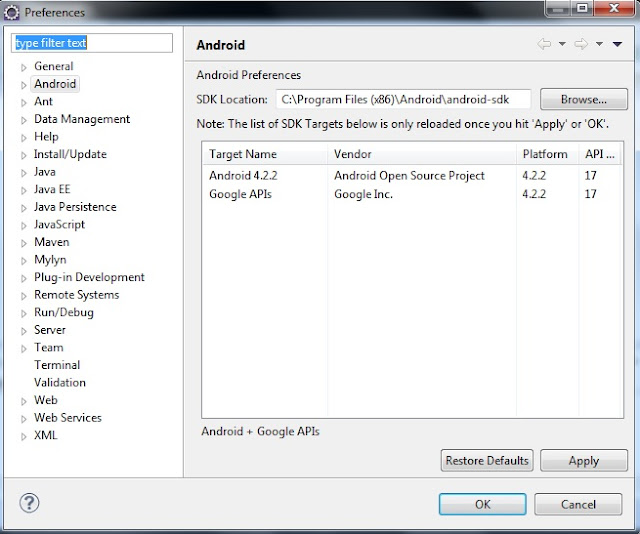Image resolution: width=640 pixels, height=534 pixels.
Task: Select the Maven preferences category
Action: pos(51,242)
